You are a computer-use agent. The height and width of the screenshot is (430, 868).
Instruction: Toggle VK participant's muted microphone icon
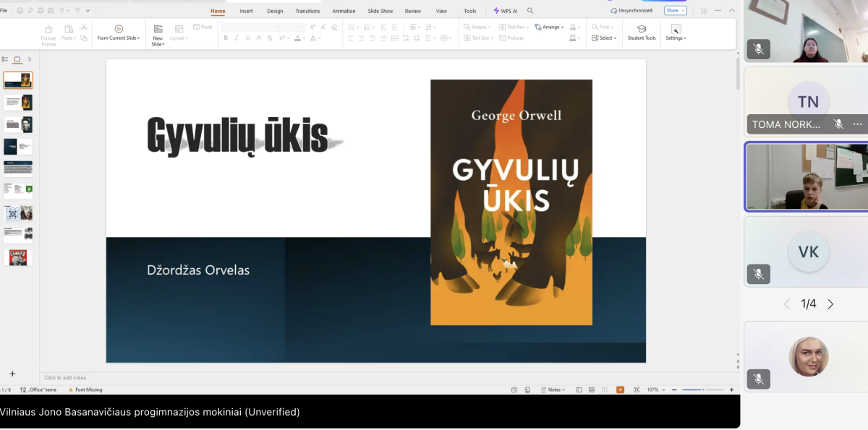[x=758, y=274]
